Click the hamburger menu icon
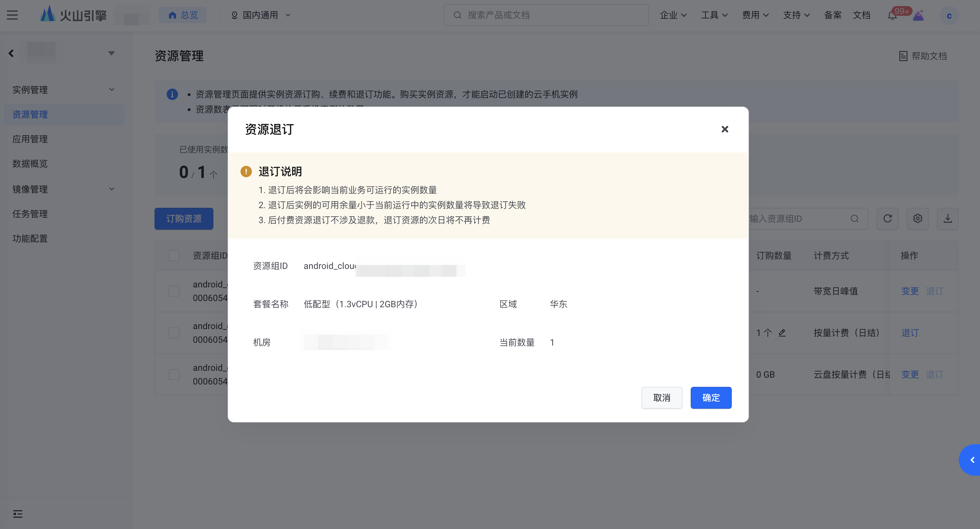The height and width of the screenshot is (529, 980). click(12, 15)
